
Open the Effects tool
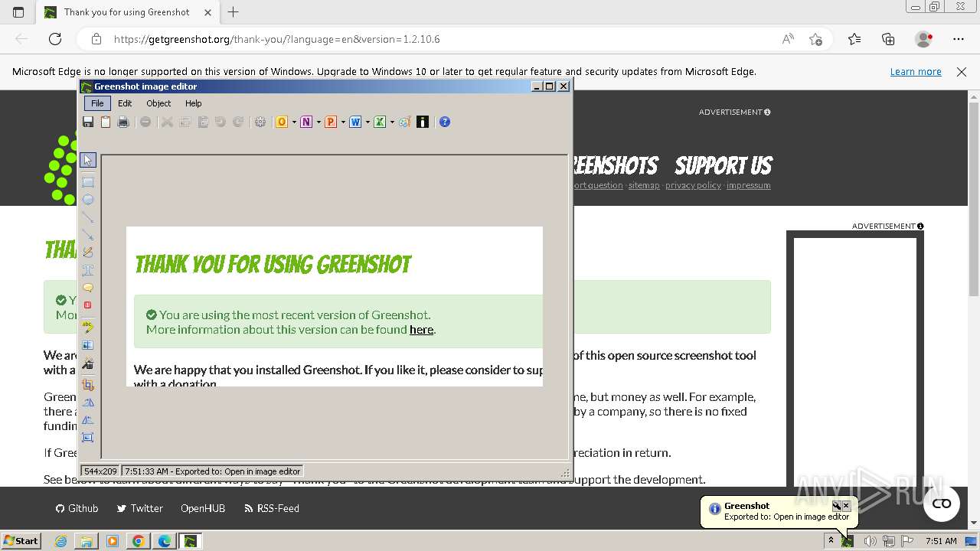pos(88,364)
